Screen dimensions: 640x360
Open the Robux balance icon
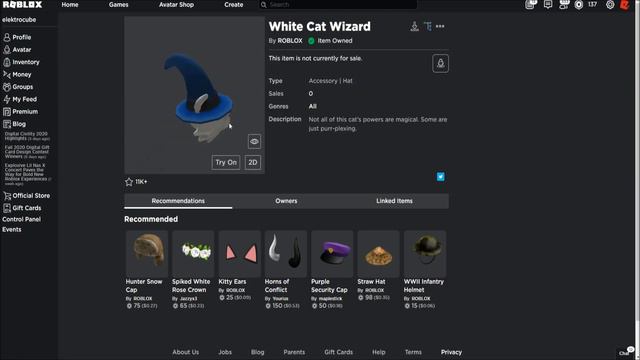[579, 5]
